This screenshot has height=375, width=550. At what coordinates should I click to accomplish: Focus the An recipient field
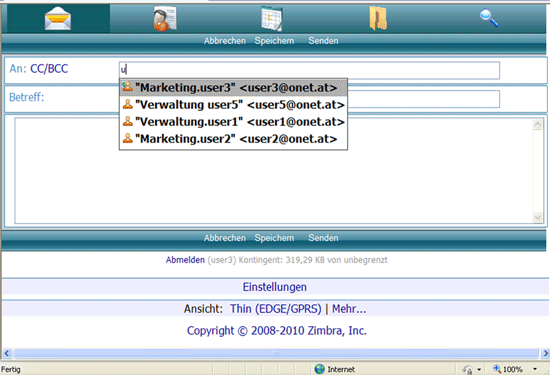pos(309,70)
